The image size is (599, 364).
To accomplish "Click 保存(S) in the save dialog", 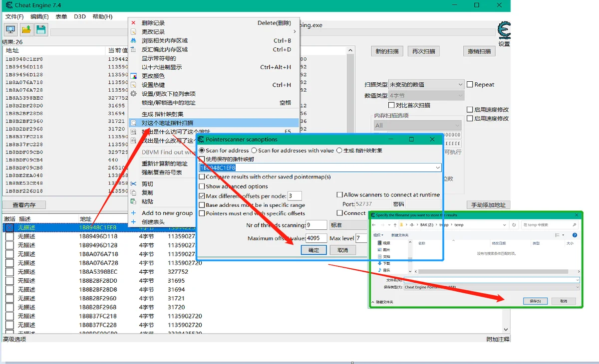I will pyautogui.click(x=536, y=301).
